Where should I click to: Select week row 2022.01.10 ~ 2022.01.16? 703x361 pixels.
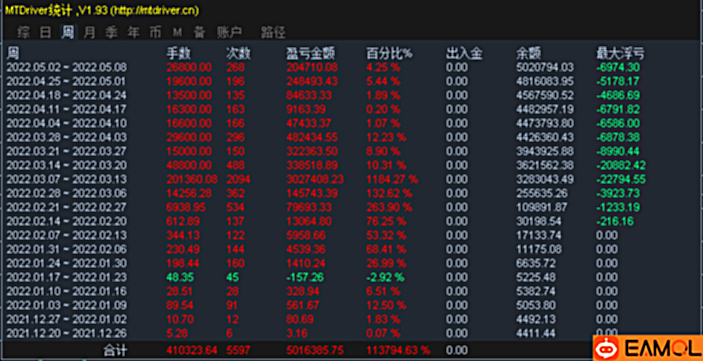[x=352, y=291]
